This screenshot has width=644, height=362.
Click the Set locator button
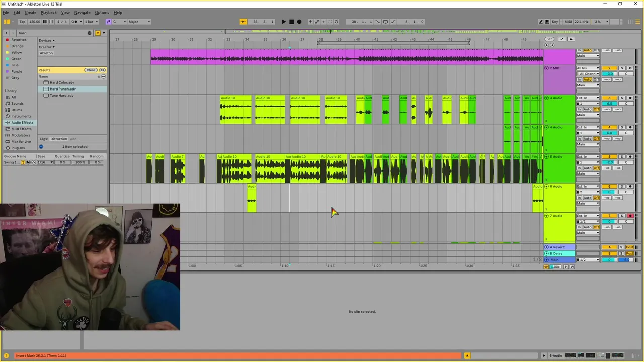pos(549,39)
